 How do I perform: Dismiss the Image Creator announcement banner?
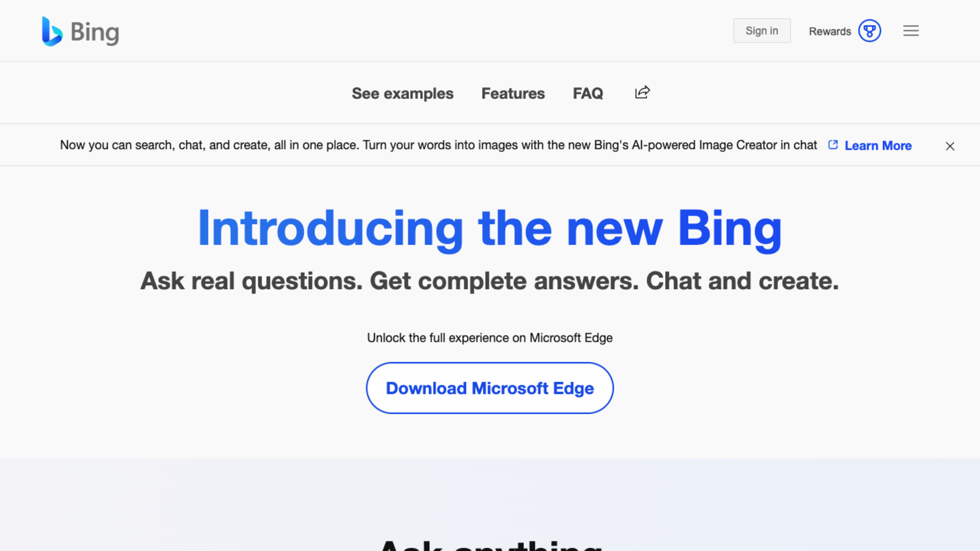pos(950,146)
